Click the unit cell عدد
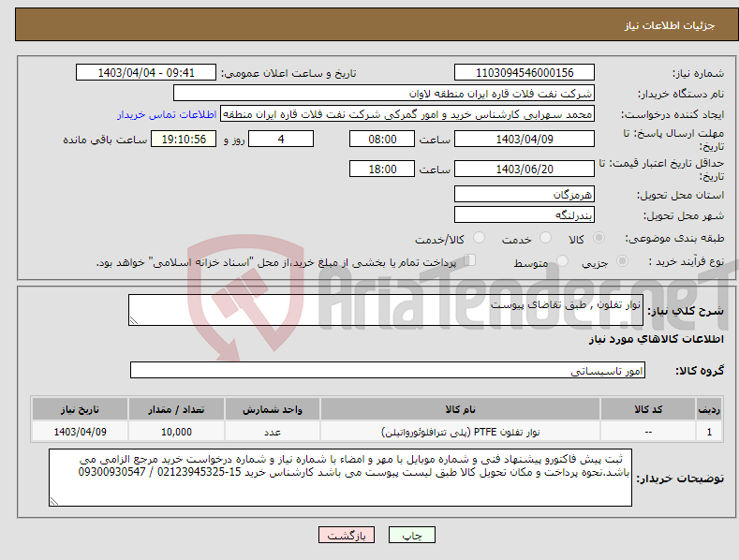739x560 pixels. 273,432
